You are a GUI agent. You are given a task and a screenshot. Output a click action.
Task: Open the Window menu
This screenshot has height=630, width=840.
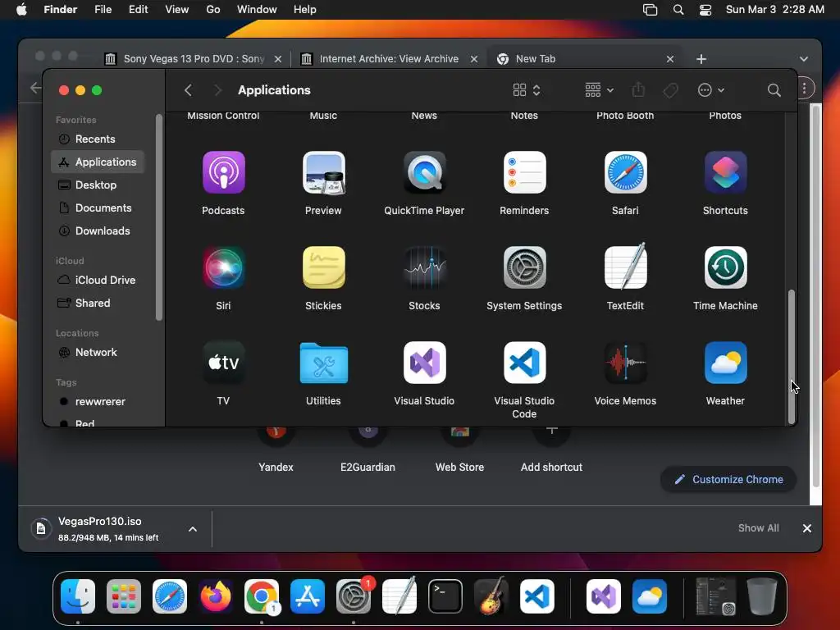(x=257, y=10)
